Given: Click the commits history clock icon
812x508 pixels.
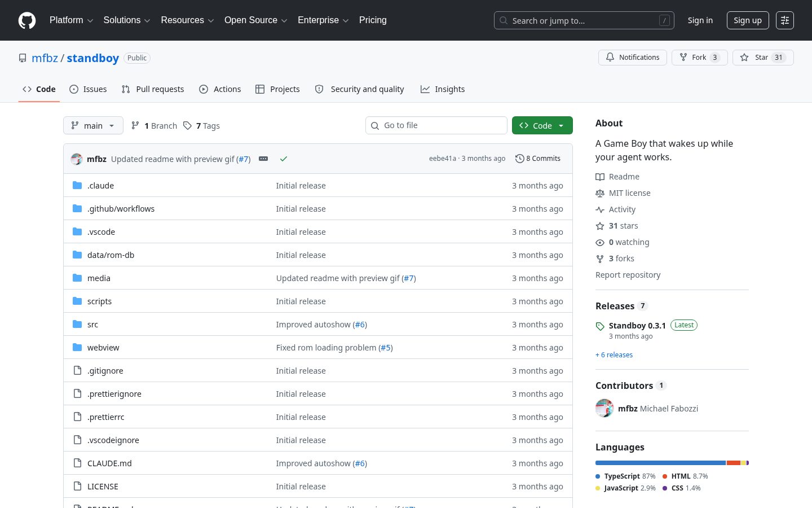Looking at the screenshot, I should click(519, 159).
